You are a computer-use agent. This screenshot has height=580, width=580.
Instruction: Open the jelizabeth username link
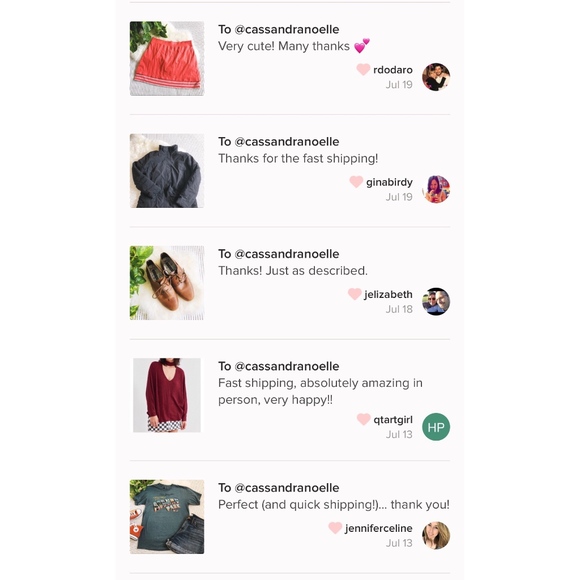pyautogui.click(x=388, y=294)
